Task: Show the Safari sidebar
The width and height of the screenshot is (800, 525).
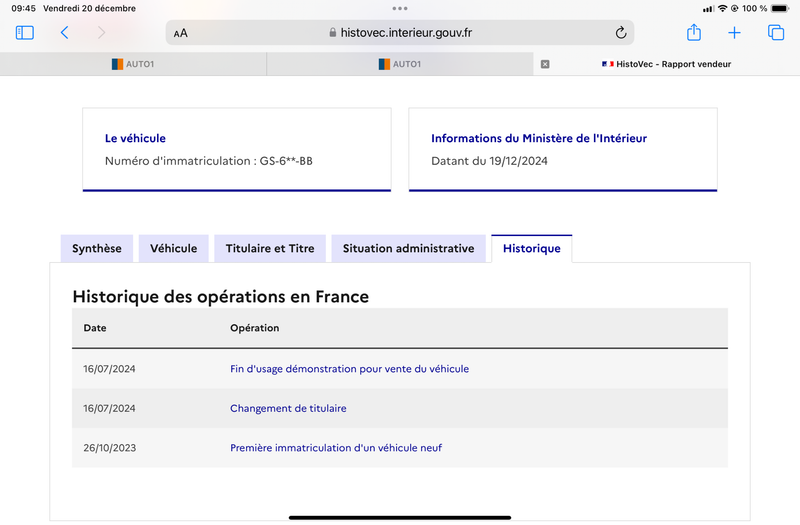Action: click(x=24, y=33)
